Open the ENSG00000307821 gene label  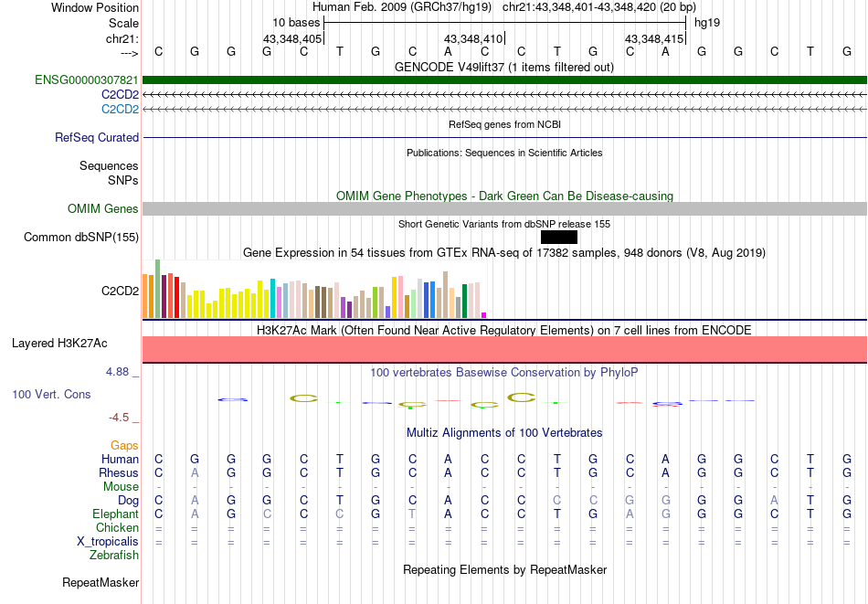coord(87,79)
